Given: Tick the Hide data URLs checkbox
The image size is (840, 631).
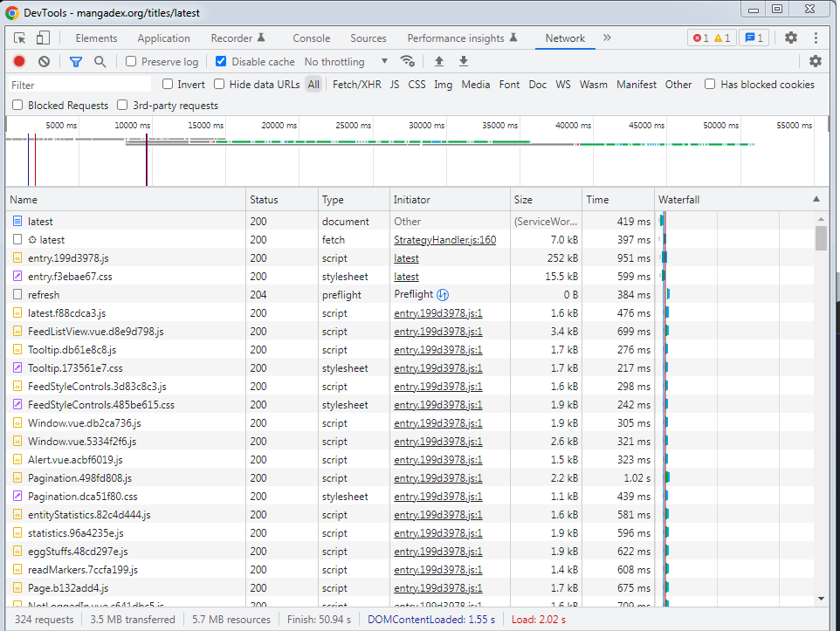Looking at the screenshot, I should [220, 85].
